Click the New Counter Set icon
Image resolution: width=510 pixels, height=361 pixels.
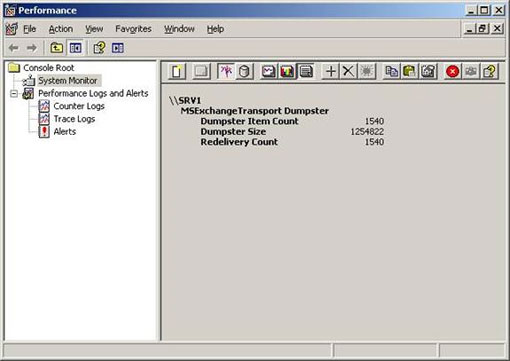177,71
